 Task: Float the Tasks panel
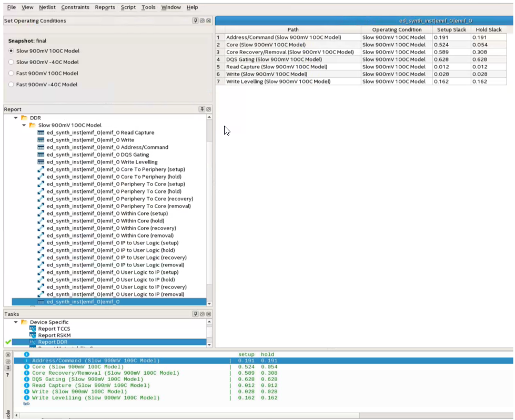(x=202, y=314)
